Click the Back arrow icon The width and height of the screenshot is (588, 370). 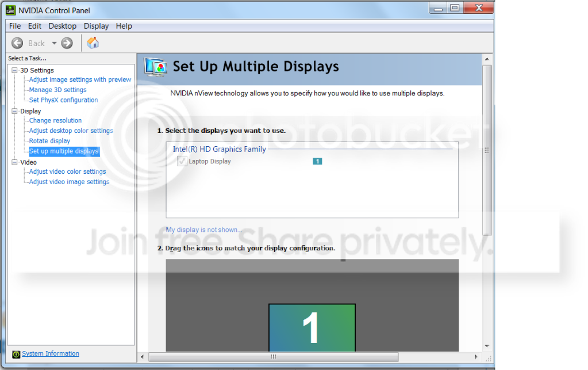pyautogui.click(x=17, y=43)
